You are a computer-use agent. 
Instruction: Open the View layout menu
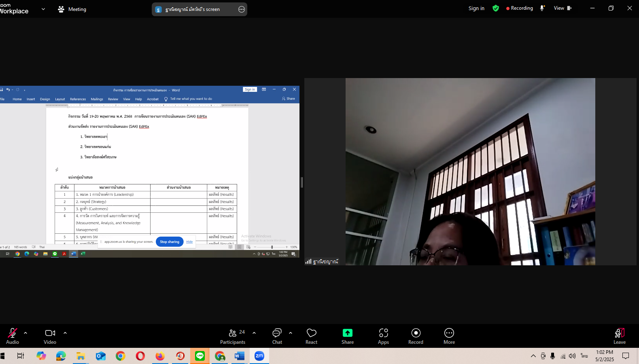point(563,8)
